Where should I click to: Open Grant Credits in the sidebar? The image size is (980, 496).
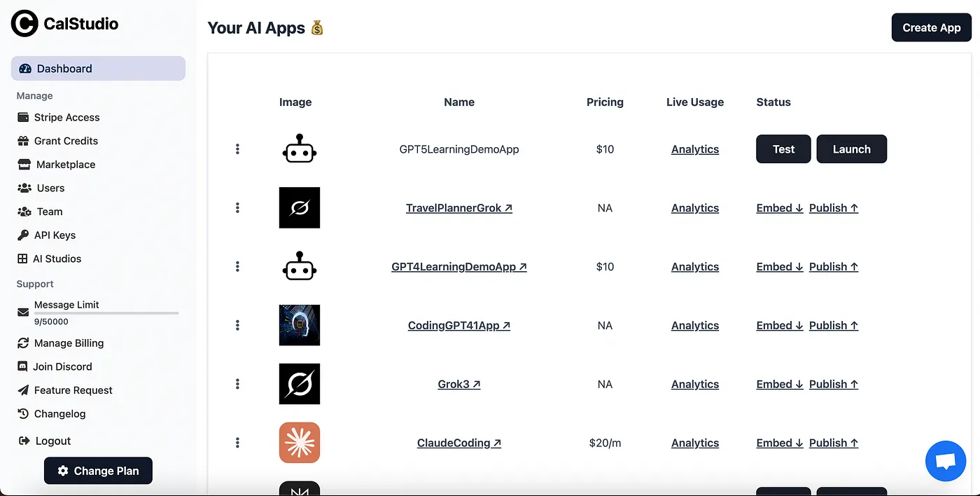66,141
